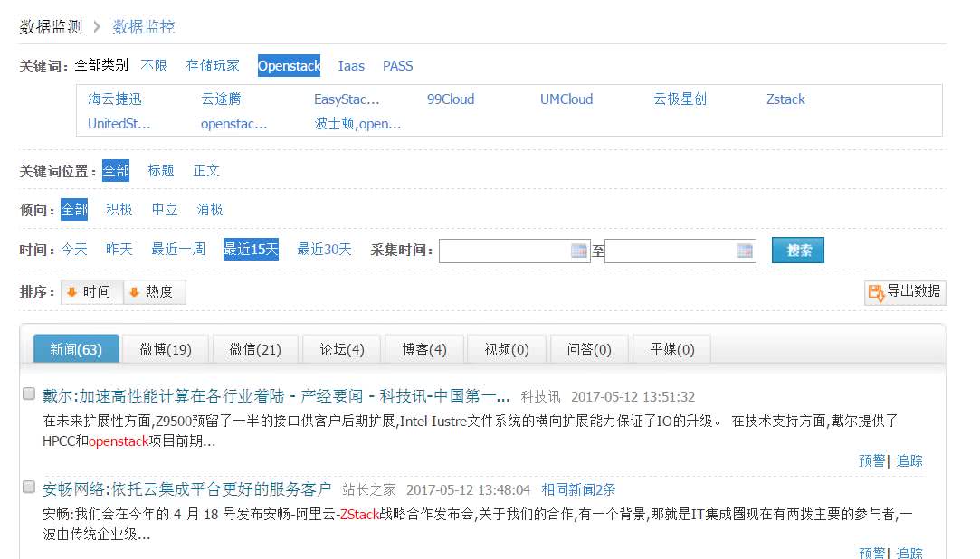Sort results by 时间
The height and width of the screenshot is (559, 980).
(91, 291)
